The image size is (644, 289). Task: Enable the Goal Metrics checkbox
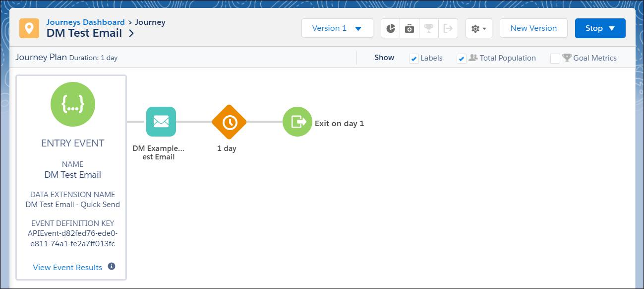(555, 58)
